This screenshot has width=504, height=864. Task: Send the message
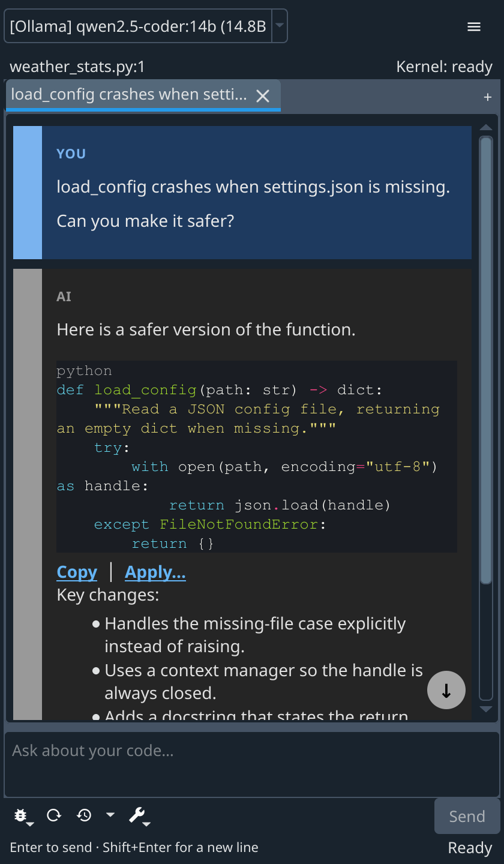tap(467, 816)
